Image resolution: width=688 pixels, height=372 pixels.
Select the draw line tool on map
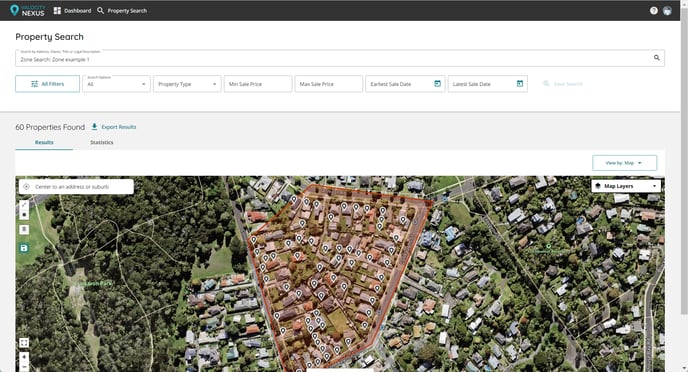tap(24, 204)
